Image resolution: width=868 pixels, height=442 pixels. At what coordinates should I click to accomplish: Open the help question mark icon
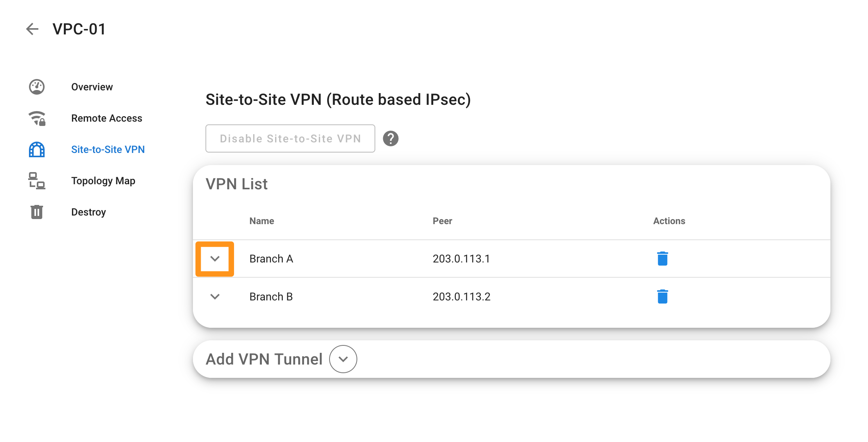pyautogui.click(x=391, y=138)
